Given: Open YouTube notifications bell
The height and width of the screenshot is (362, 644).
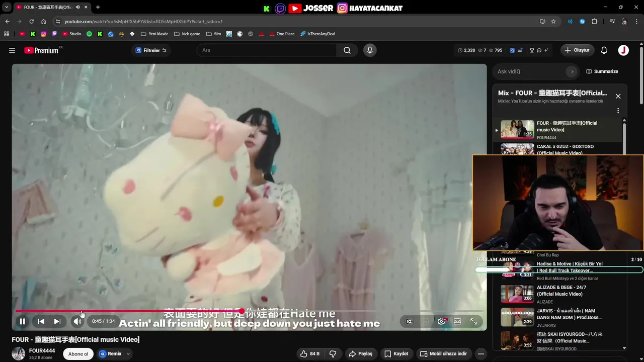Looking at the screenshot, I should (604, 50).
